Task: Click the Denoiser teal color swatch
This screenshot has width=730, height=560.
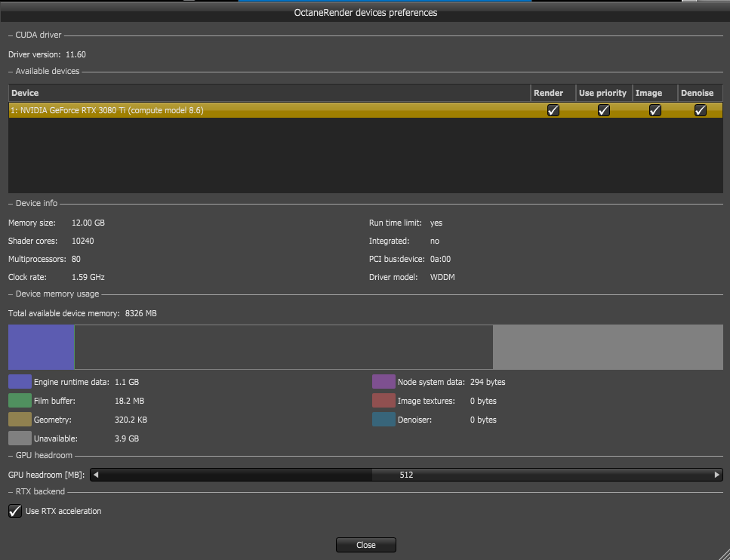Action: [383, 420]
